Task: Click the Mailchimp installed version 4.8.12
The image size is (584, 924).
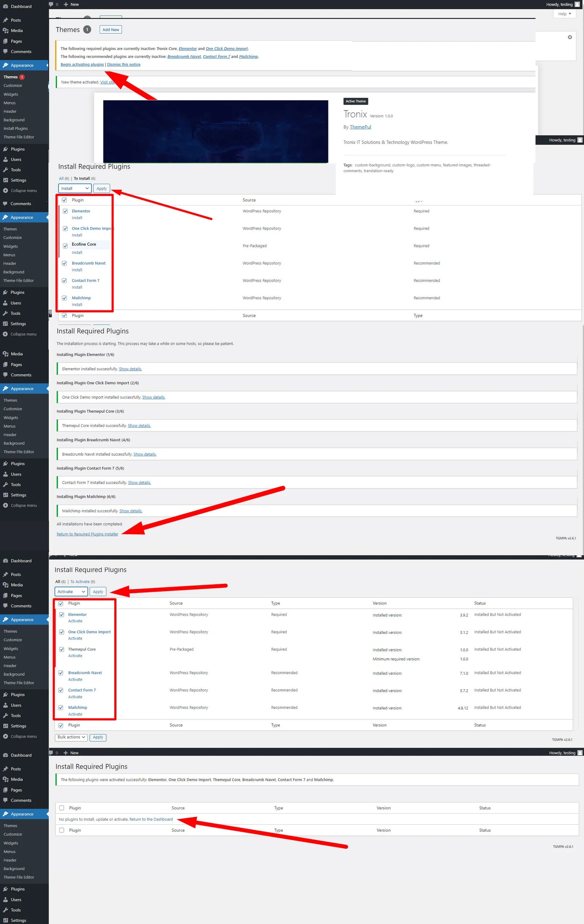Action: tap(463, 708)
